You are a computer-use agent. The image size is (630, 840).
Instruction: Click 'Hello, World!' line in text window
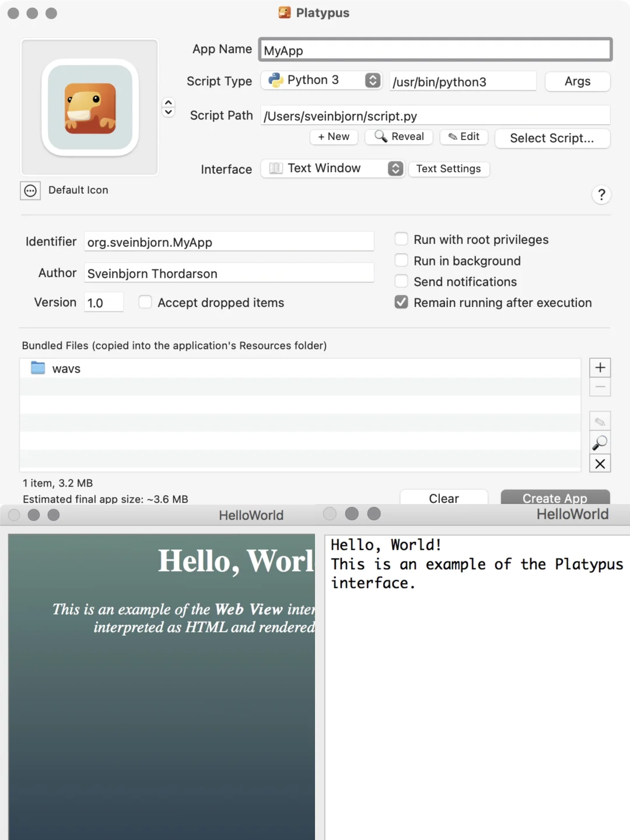click(386, 545)
